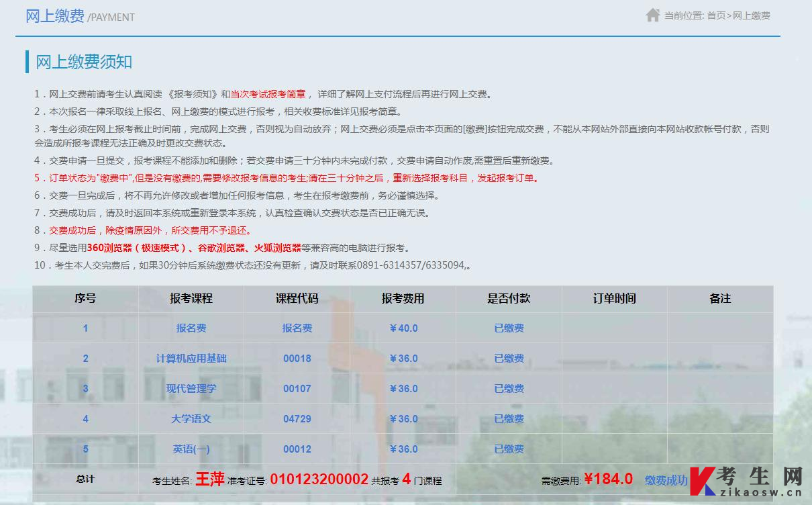Click the candidate name 王萍
The height and width of the screenshot is (505, 812).
209,479
